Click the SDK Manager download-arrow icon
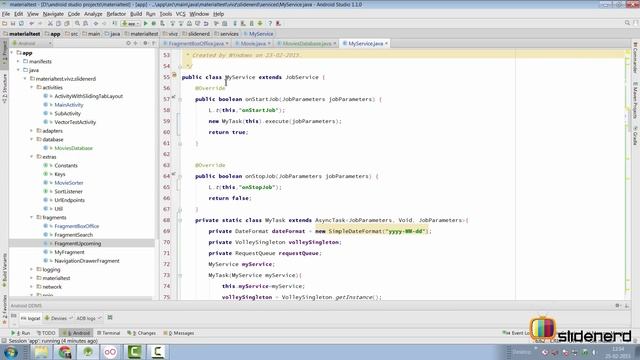Screen dimensions: 640x360 pos(260,24)
